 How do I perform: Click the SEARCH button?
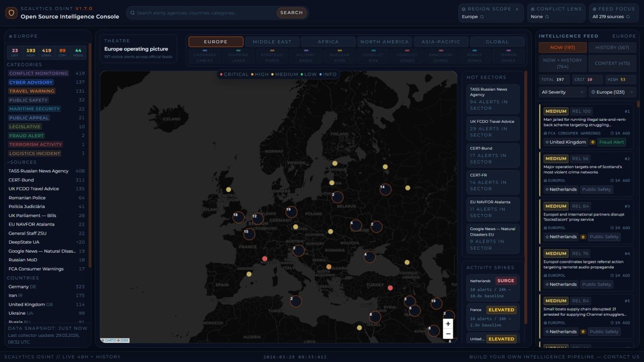291,13
